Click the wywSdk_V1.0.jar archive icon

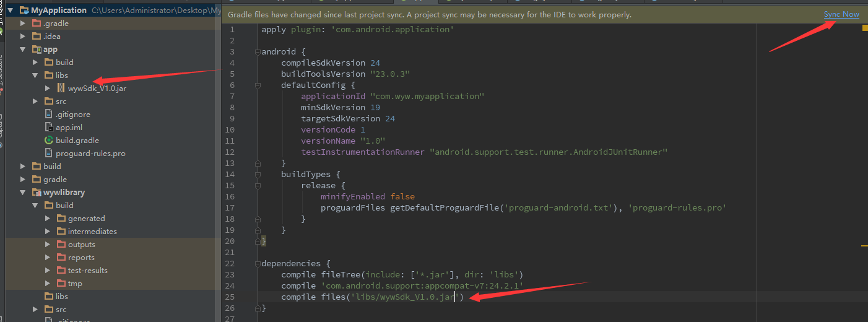pyautogui.click(x=61, y=88)
